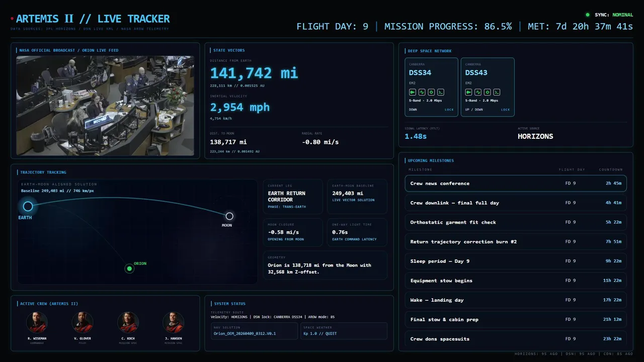This screenshot has width=644, height=362.
Task: Click the DSS43 waveform telemetry icon
Action: [x=478, y=93]
